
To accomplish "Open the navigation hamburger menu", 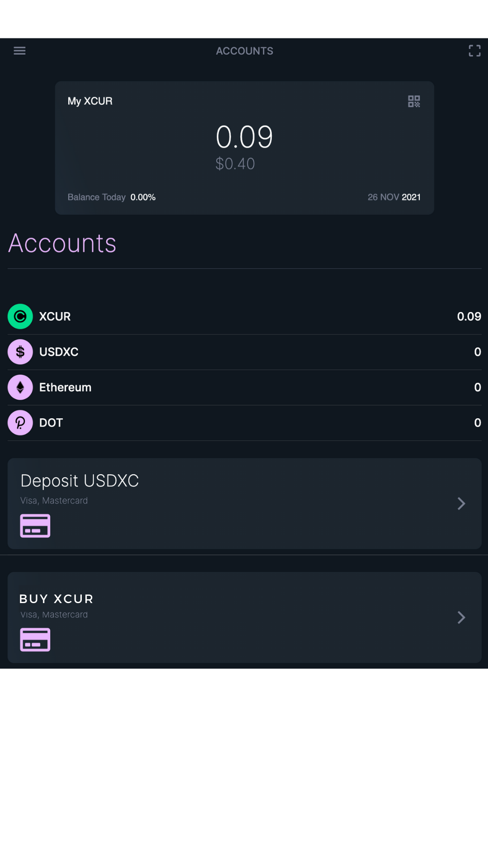I will point(19,51).
